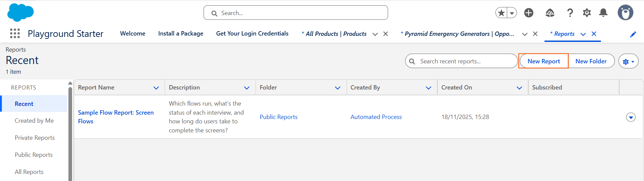Open the Trailhead guidance icon
644x181 pixels.
(x=550, y=13)
